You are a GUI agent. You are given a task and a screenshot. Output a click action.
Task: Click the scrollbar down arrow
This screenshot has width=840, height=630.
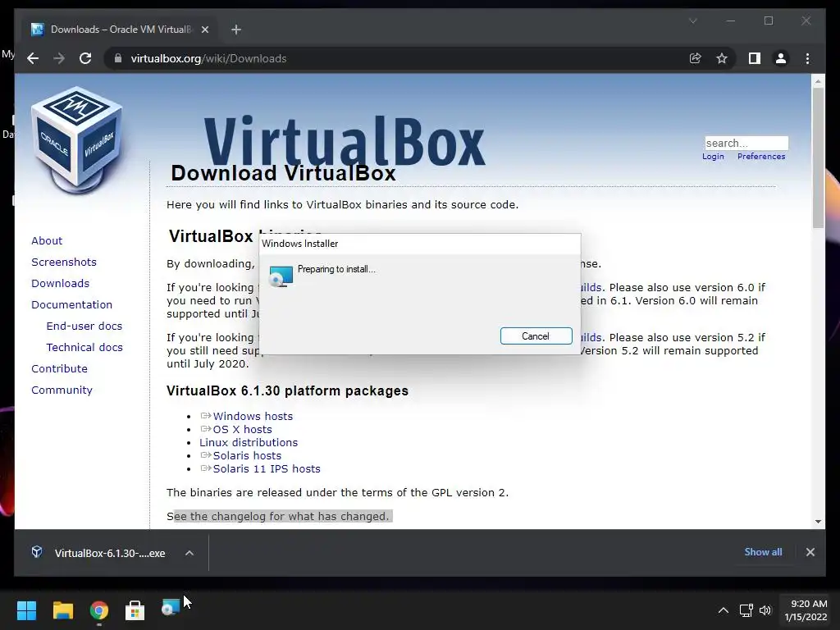click(818, 521)
